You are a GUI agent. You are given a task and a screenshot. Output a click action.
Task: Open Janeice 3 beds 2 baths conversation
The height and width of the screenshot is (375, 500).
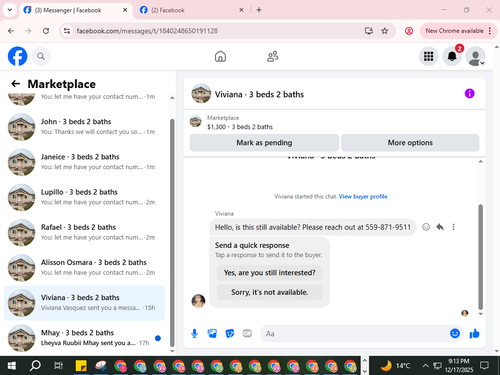pos(84,162)
